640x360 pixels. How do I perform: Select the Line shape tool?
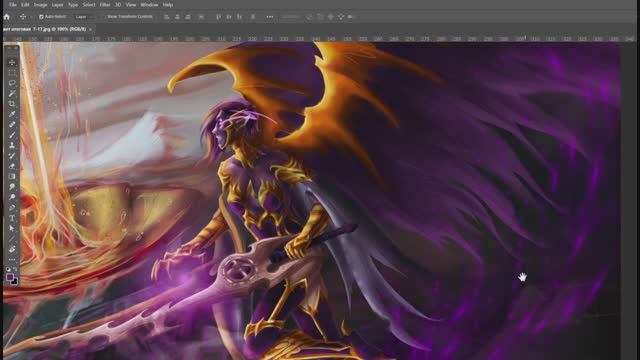12,238
